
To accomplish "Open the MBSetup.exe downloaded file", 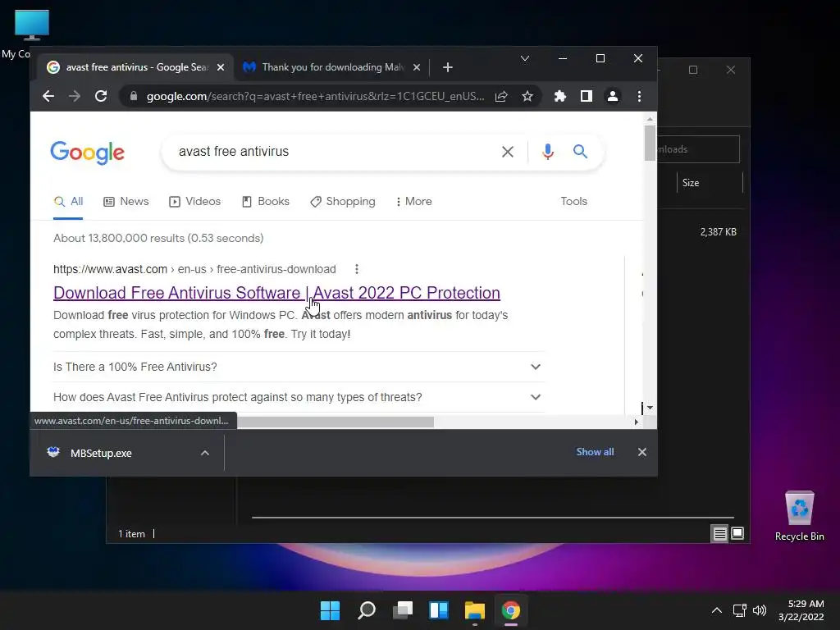I will pos(101,453).
